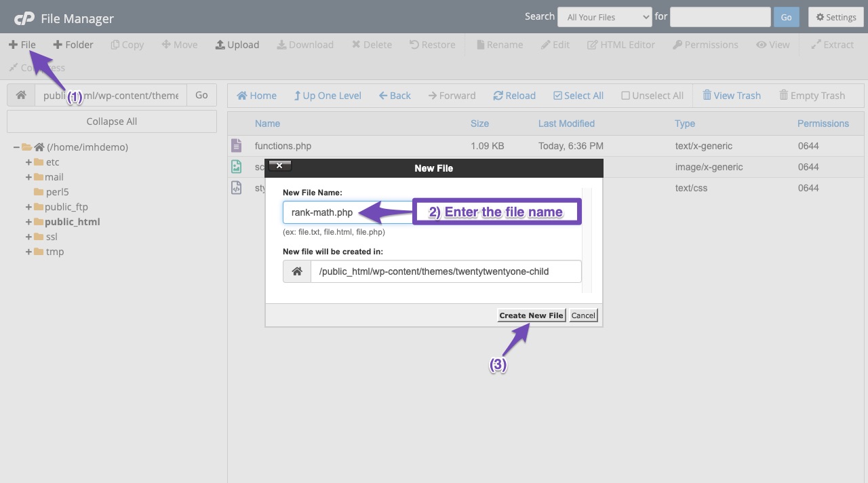The height and width of the screenshot is (483, 868).
Task: Open the Upload tool
Action: click(x=237, y=45)
